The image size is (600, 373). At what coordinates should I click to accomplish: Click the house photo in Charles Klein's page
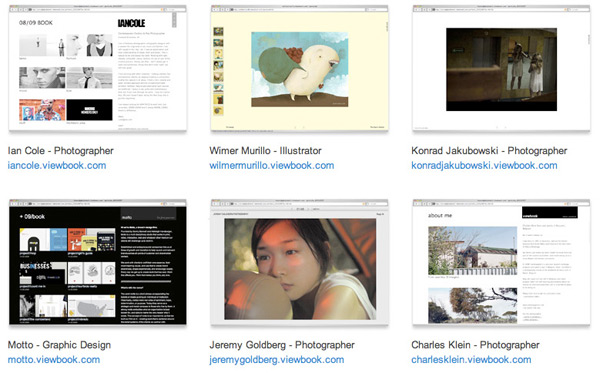click(473, 250)
